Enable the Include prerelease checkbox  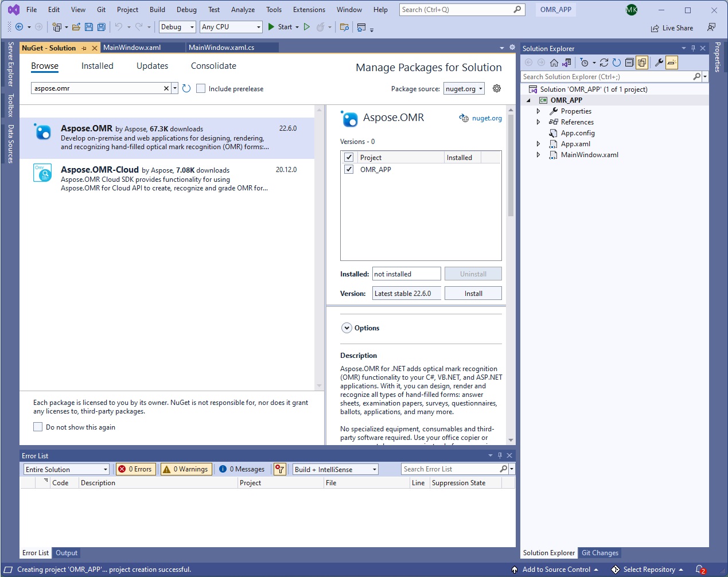point(201,88)
